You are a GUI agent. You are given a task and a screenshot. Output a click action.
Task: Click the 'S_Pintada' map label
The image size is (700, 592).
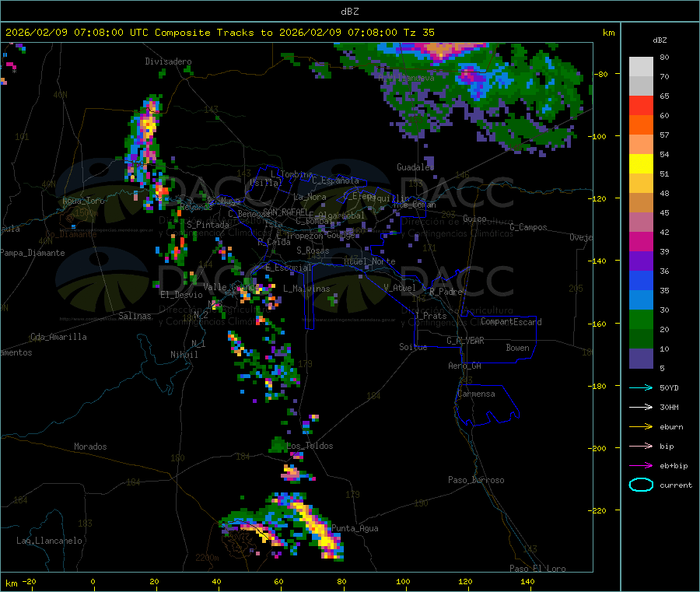208,225
